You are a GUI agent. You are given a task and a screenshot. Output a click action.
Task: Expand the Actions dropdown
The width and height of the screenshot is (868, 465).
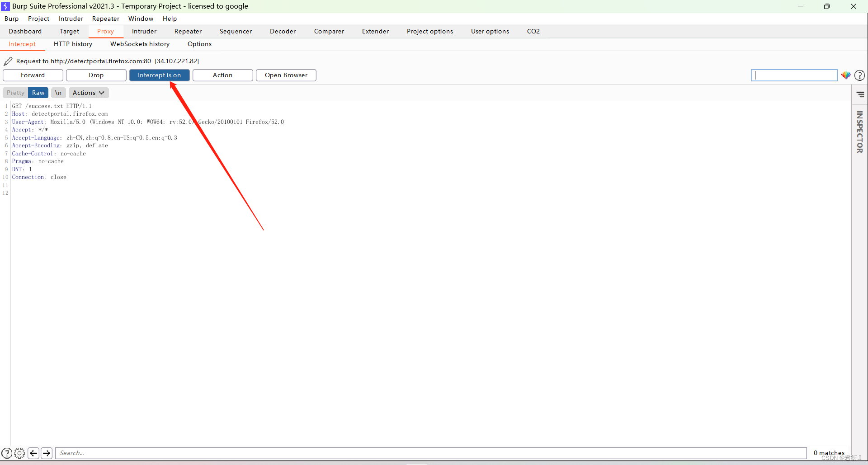tap(89, 93)
